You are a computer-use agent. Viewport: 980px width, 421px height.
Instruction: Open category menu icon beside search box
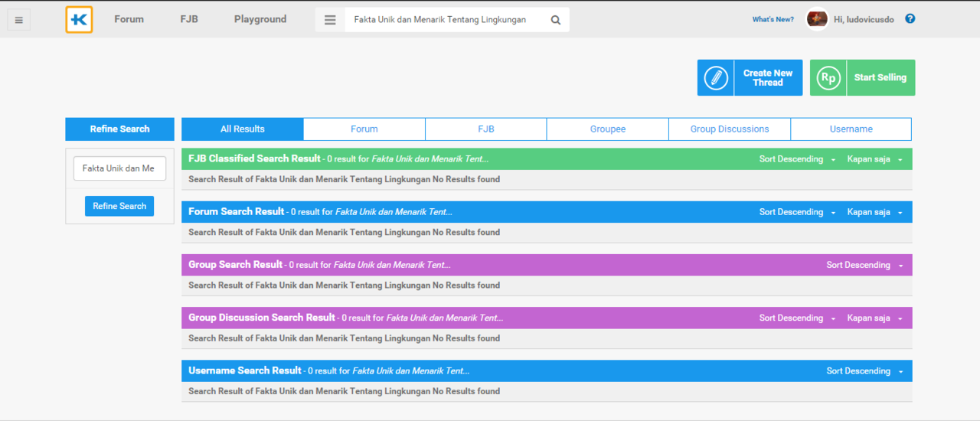[330, 20]
